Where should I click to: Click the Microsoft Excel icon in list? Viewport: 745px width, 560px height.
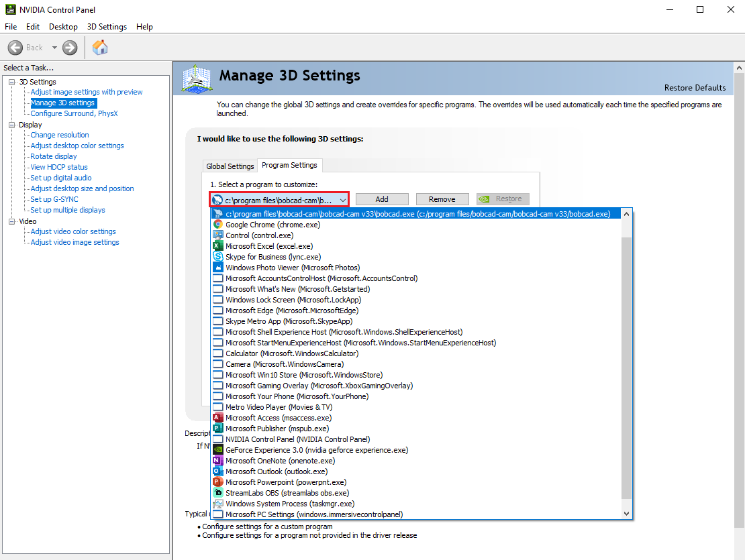click(x=217, y=246)
